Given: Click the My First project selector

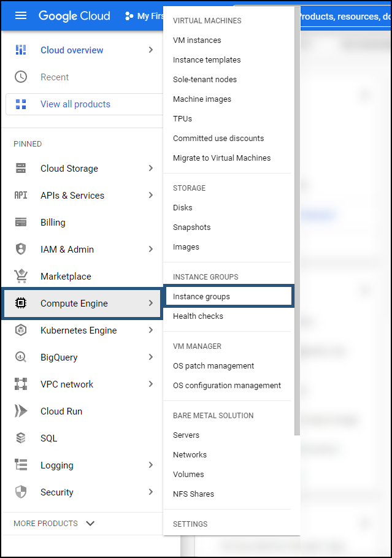Looking at the screenshot, I should 144,16.
